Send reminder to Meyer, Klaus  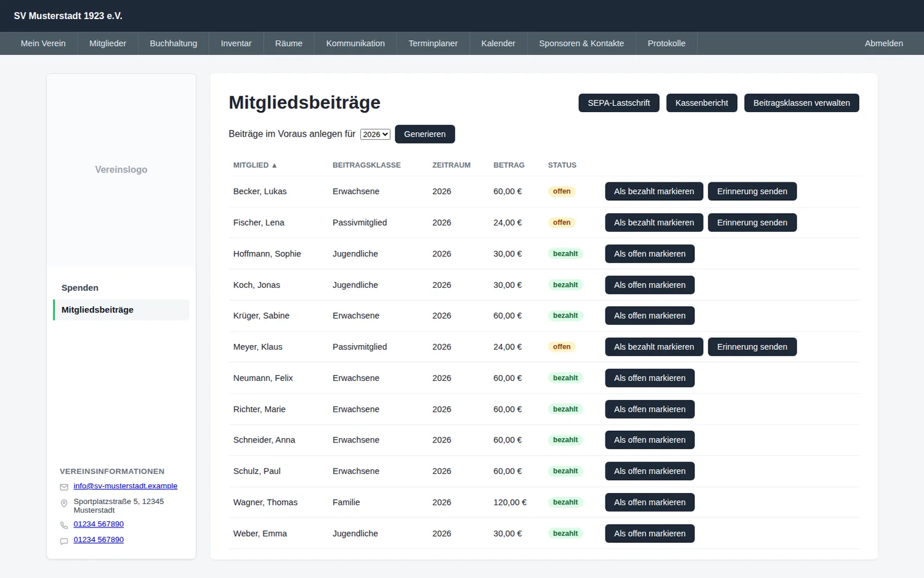752,347
